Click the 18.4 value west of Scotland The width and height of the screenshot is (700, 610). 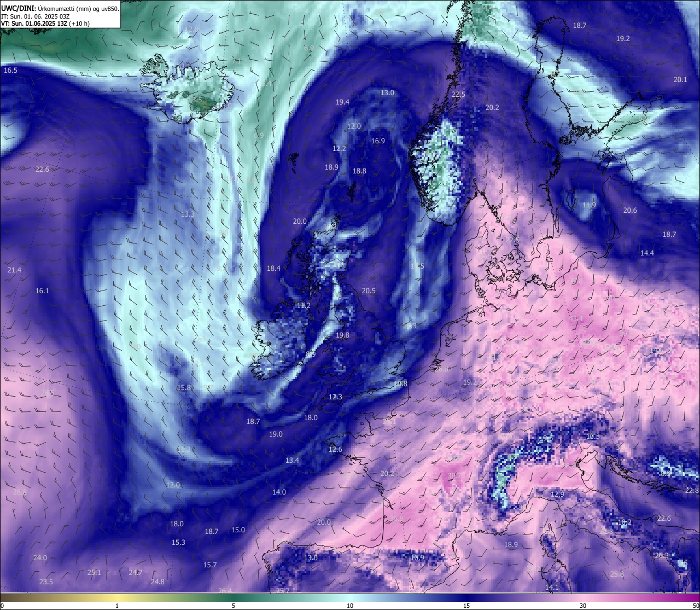point(273,268)
